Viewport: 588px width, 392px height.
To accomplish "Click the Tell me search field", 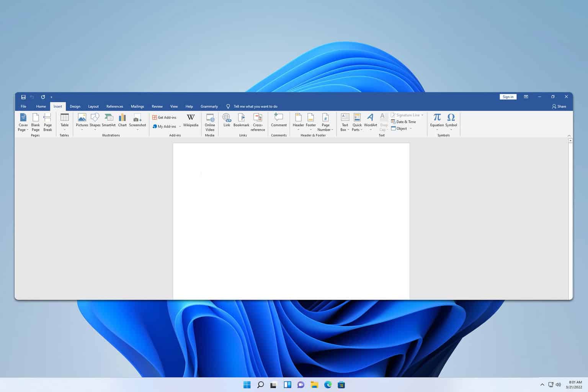I will click(x=252, y=106).
